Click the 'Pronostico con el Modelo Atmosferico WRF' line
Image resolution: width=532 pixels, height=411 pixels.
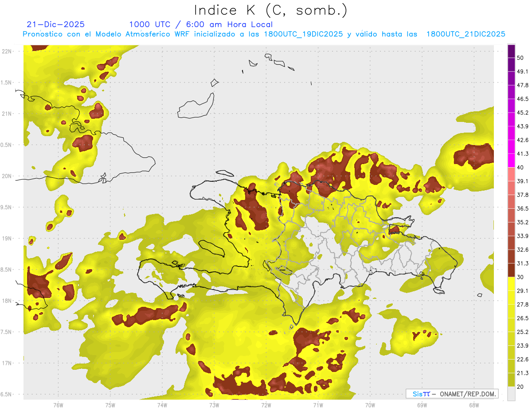click(x=264, y=34)
